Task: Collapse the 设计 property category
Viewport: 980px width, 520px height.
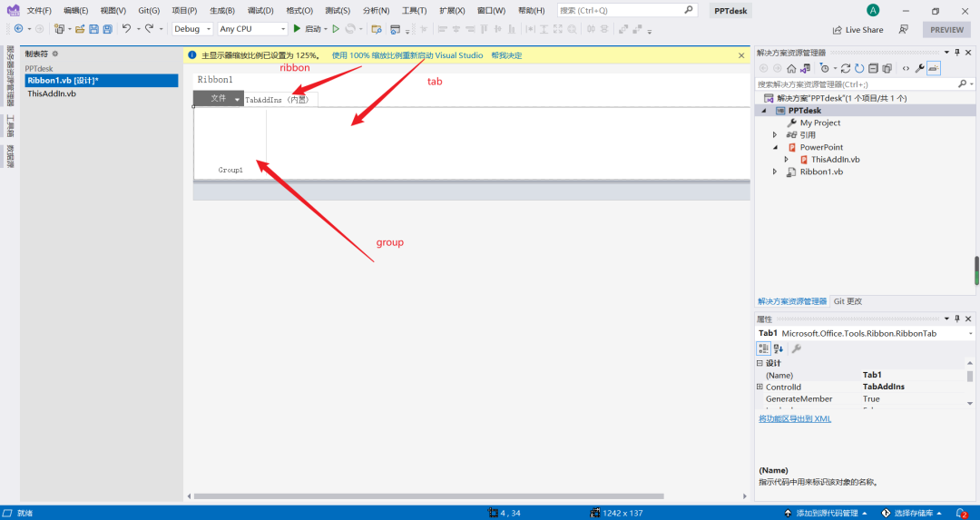Action: (760, 363)
